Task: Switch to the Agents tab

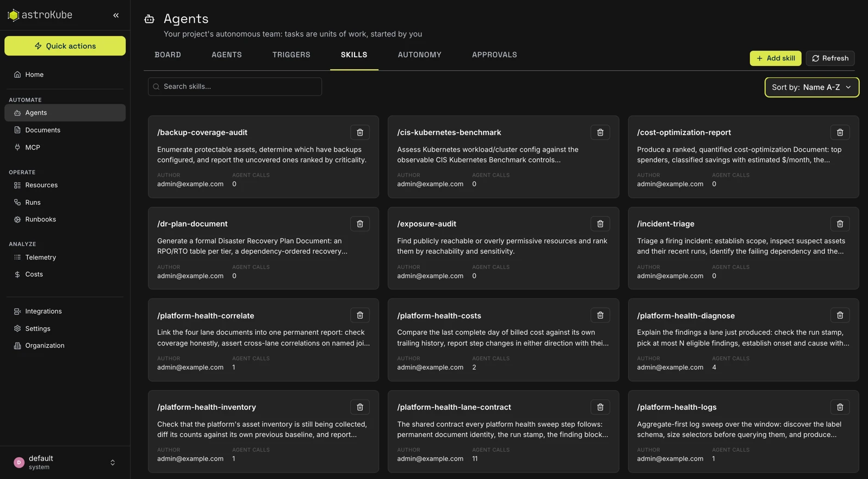Action: point(226,55)
